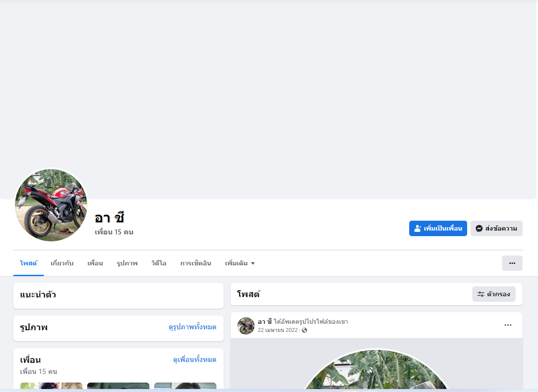Screen dimensions: 538x392
Task: Open the วิดีโอ tab
Action: coord(159,263)
